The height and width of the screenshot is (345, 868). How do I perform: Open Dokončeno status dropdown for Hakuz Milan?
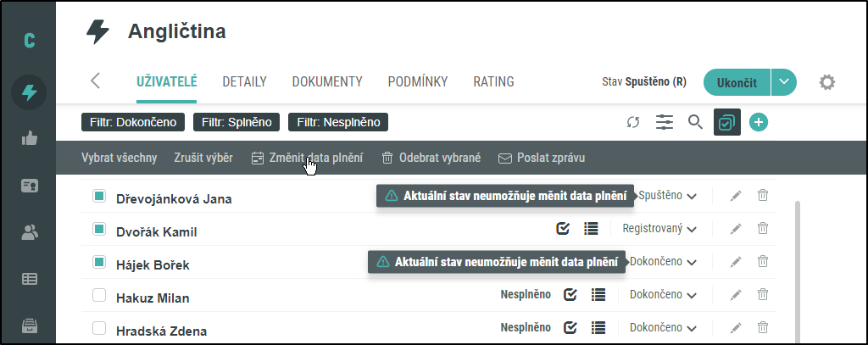coord(663,295)
